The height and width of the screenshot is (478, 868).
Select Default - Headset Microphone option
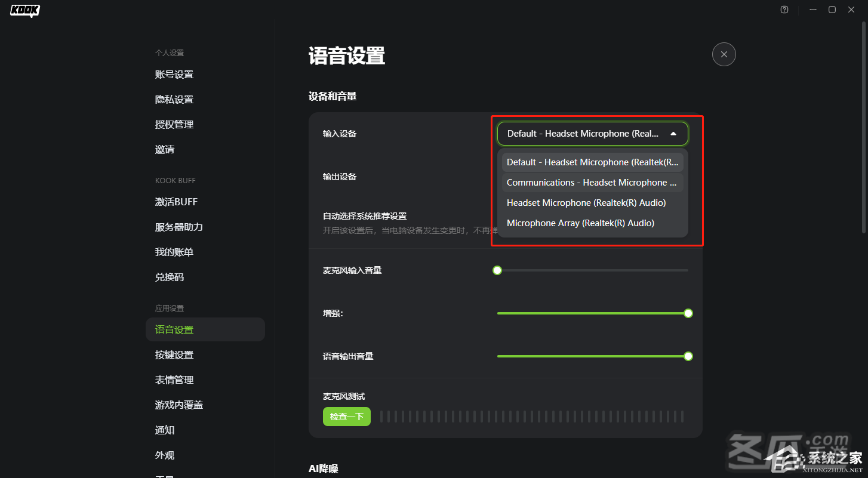(x=593, y=162)
